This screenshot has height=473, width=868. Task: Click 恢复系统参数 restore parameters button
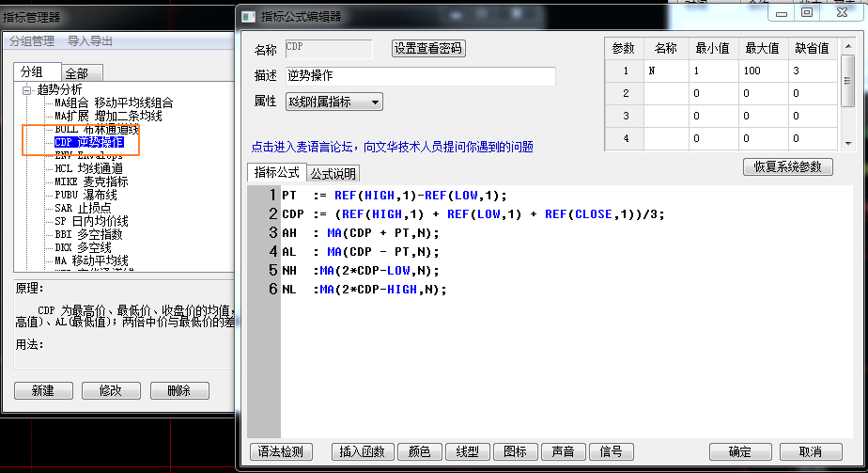pos(787,166)
